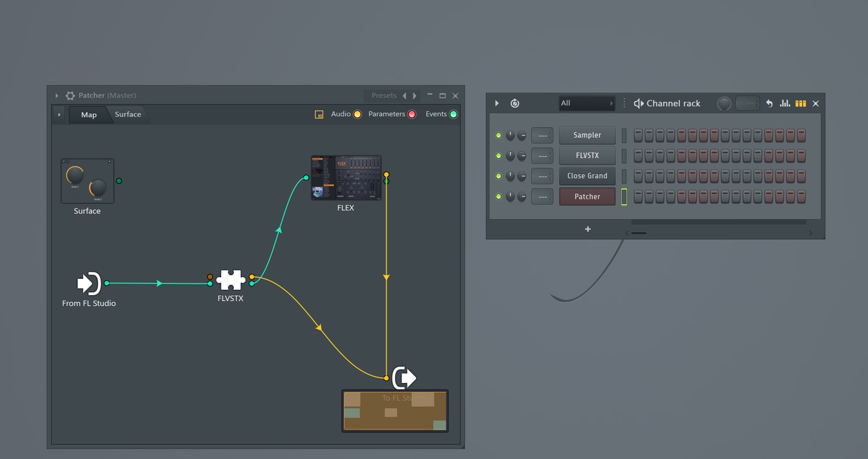Expand the Channel rack play-arrow menu

pos(497,103)
